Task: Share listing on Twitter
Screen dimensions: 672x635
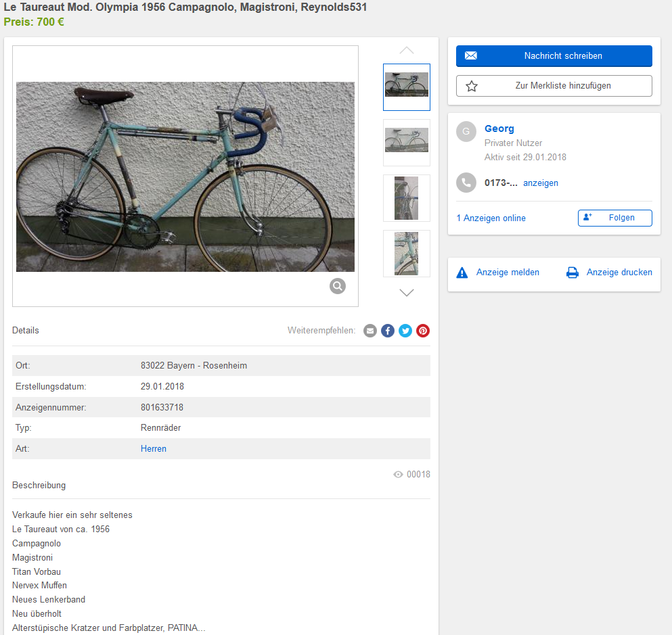Action: tap(405, 331)
